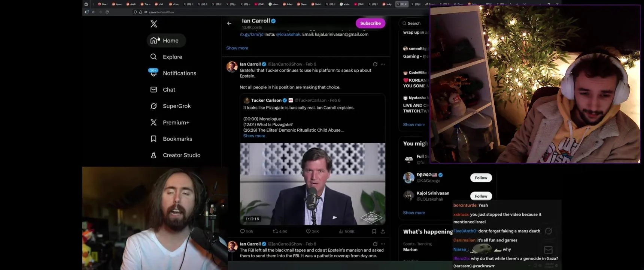Open Premium+ in the sidebar
The width and height of the screenshot is (644, 270).
(x=170, y=123)
